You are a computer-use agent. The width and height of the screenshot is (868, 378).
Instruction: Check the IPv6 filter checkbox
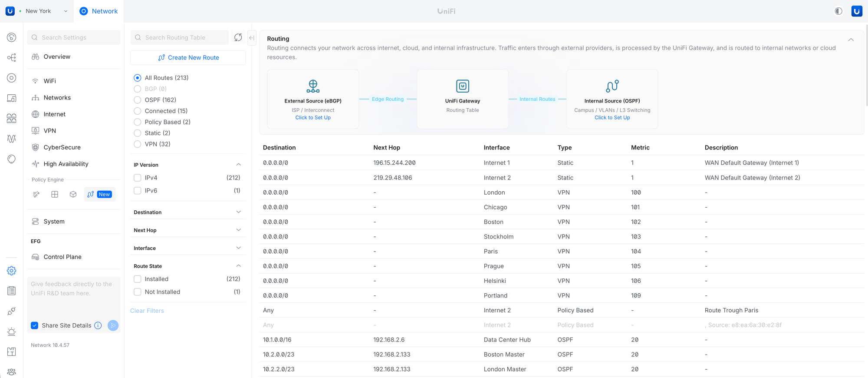(x=138, y=191)
